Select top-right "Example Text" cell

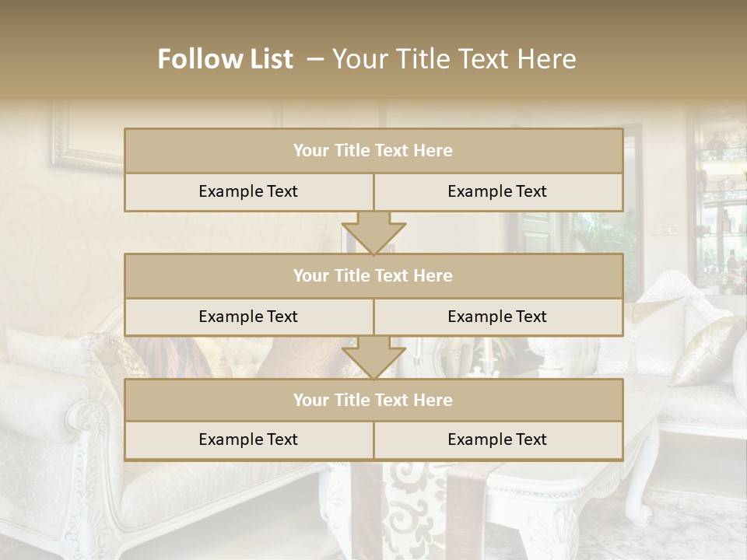pos(497,192)
